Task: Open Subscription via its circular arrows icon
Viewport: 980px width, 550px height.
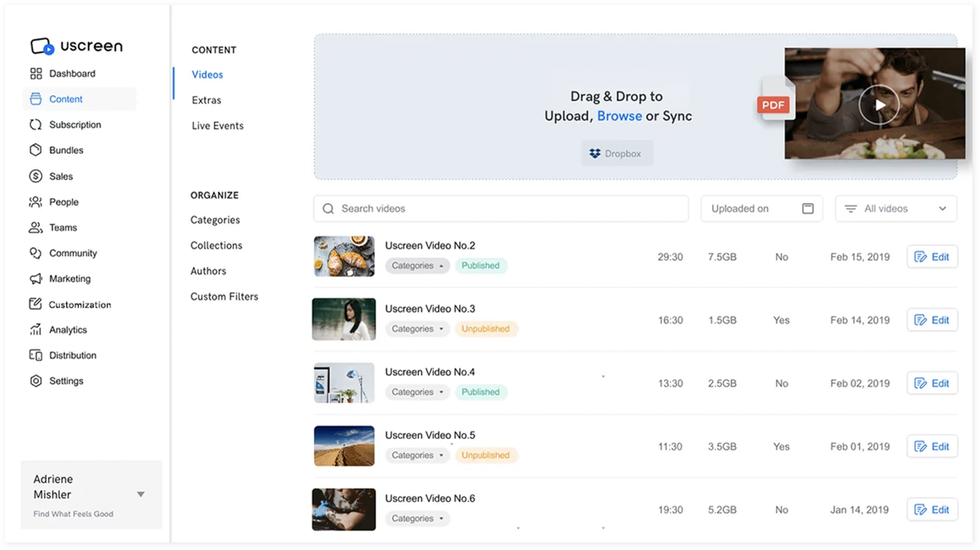Action: click(36, 124)
